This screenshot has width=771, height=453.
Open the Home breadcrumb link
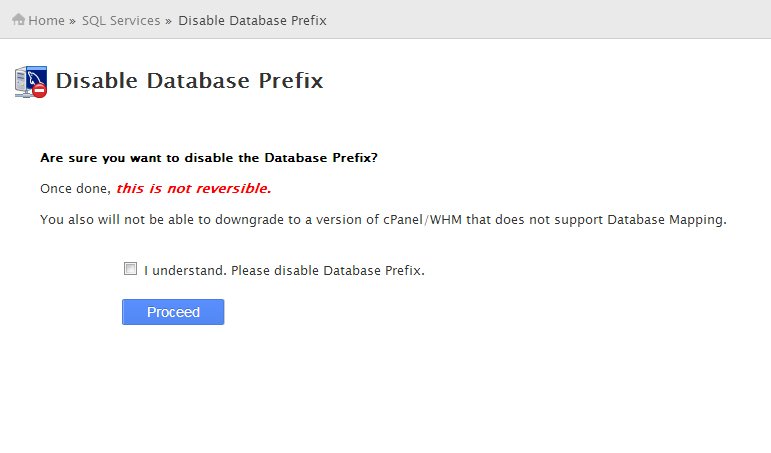[46, 20]
